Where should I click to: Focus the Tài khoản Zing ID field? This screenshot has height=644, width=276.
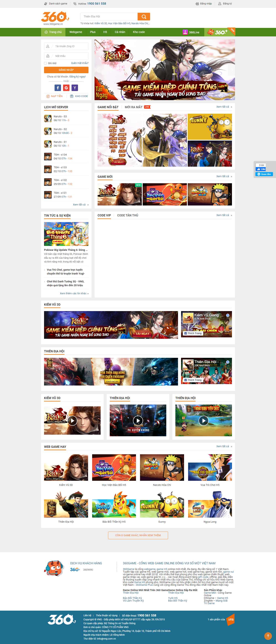coord(66,46)
